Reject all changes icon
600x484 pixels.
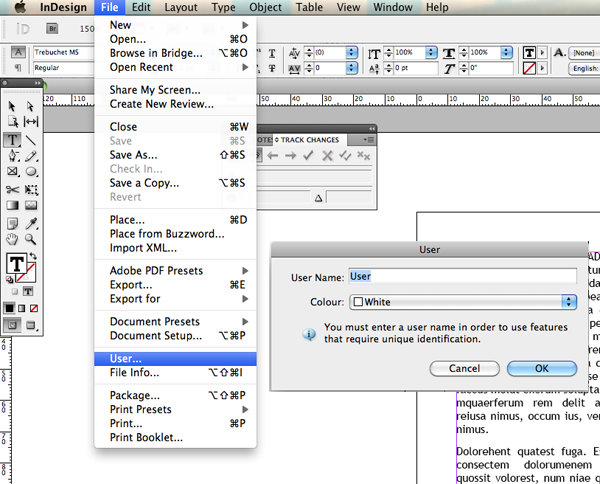click(x=363, y=155)
